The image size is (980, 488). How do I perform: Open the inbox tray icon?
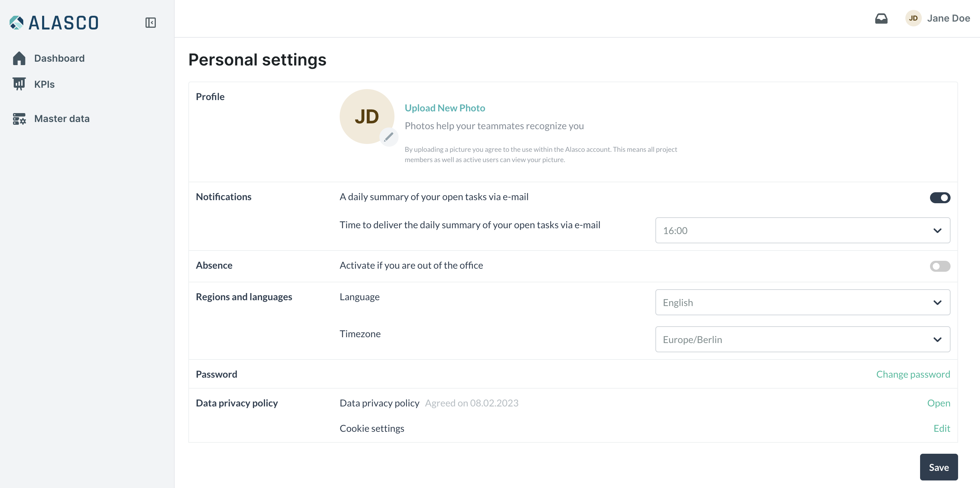click(x=881, y=18)
